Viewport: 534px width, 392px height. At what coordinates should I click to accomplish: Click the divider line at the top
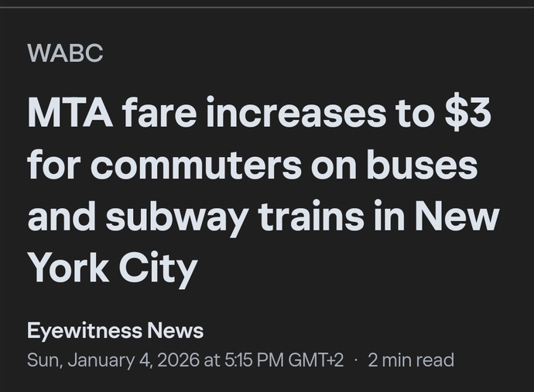point(267,8)
